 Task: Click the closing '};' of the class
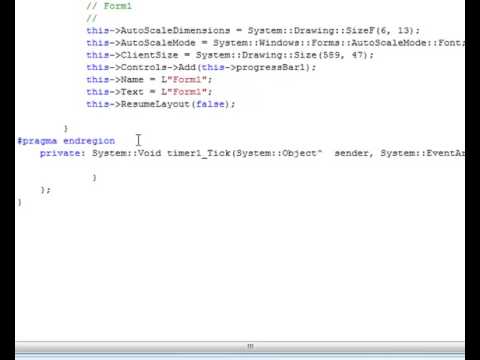(46, 190)
